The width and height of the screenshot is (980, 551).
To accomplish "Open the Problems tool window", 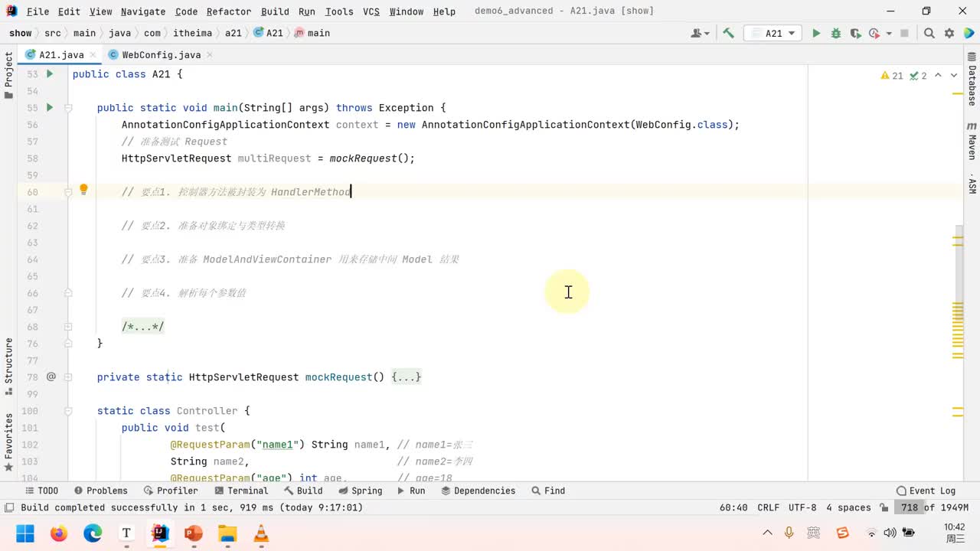I will click(x=100, y=491).
